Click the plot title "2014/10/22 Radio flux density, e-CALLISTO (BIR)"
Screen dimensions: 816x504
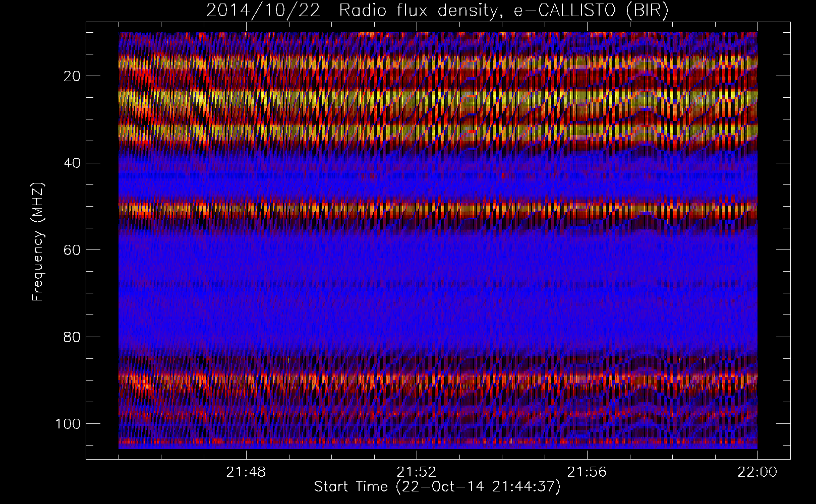(x=437, y=11)
